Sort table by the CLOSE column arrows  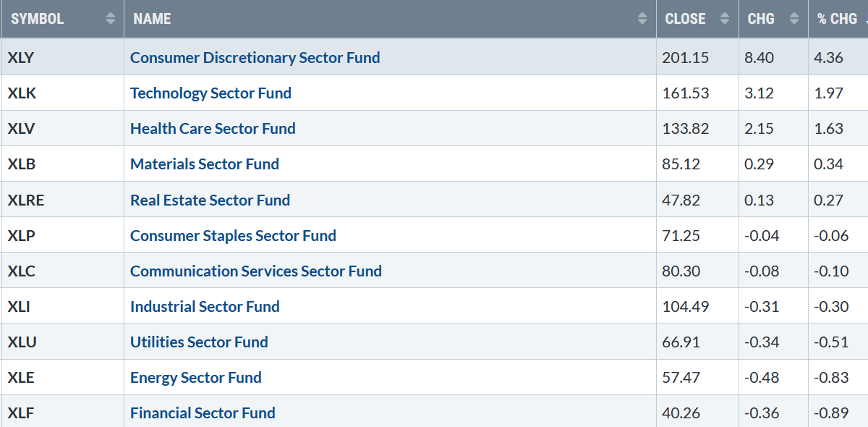(x=725, y=19)
